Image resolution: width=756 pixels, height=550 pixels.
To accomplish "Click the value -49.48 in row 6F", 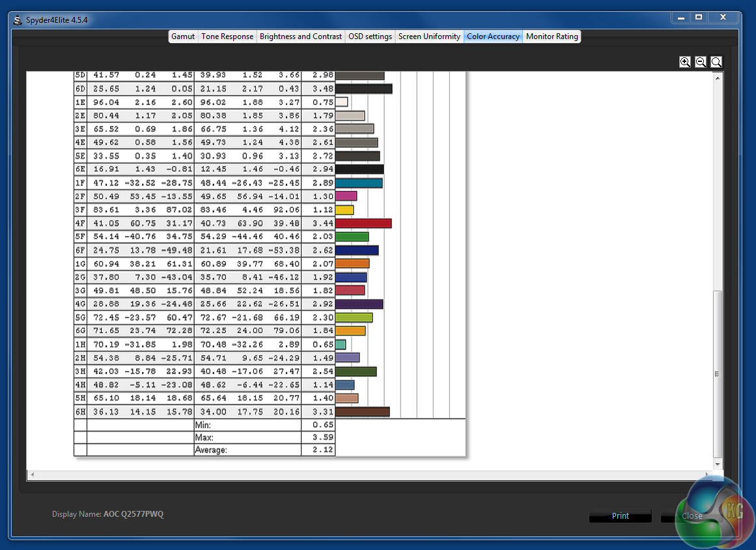I will (176, 250).
